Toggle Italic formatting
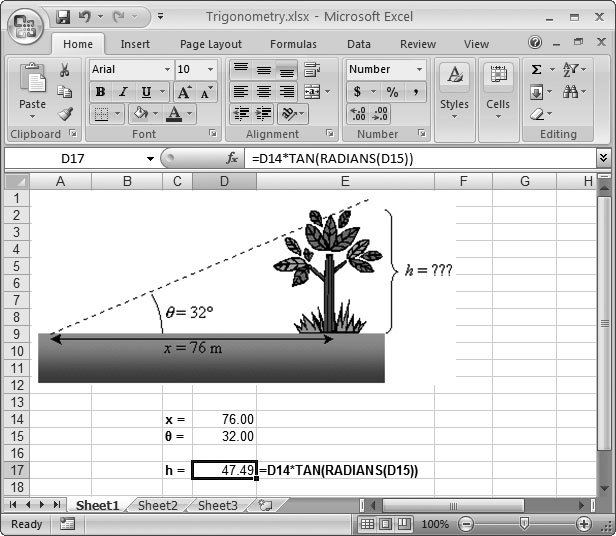 [x=123, y=92]
